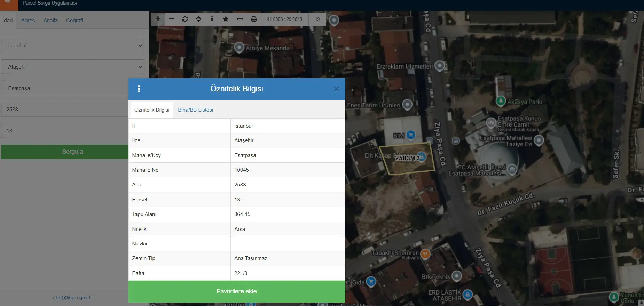Click the Tabakhi Shemrun restaurant marker

coord(425,254)
